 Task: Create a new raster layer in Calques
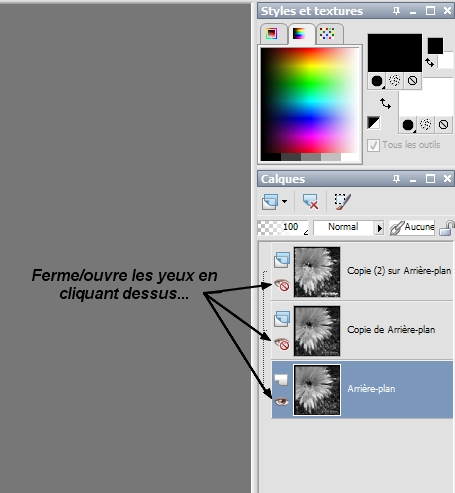click(270, 202)
